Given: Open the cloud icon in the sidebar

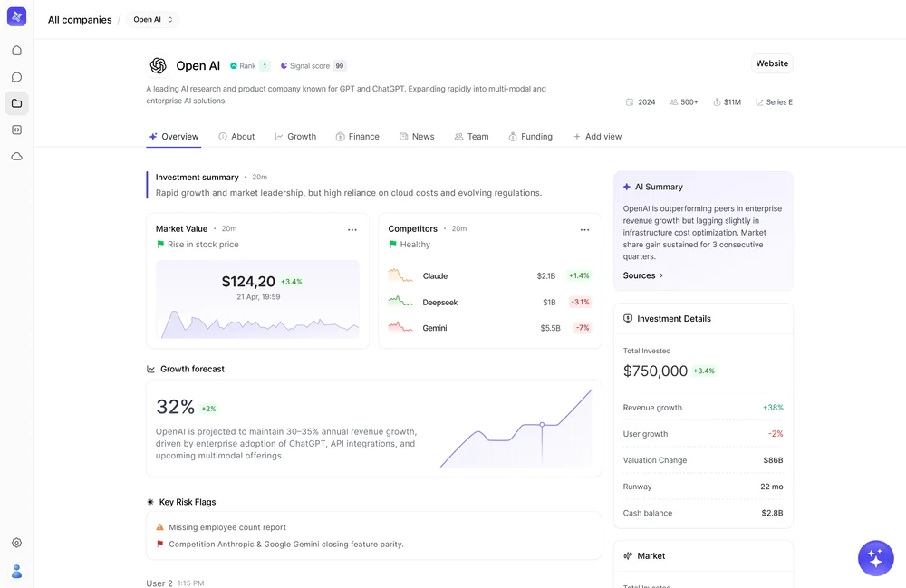Looking at the screenshot, I should coord(16,157).
